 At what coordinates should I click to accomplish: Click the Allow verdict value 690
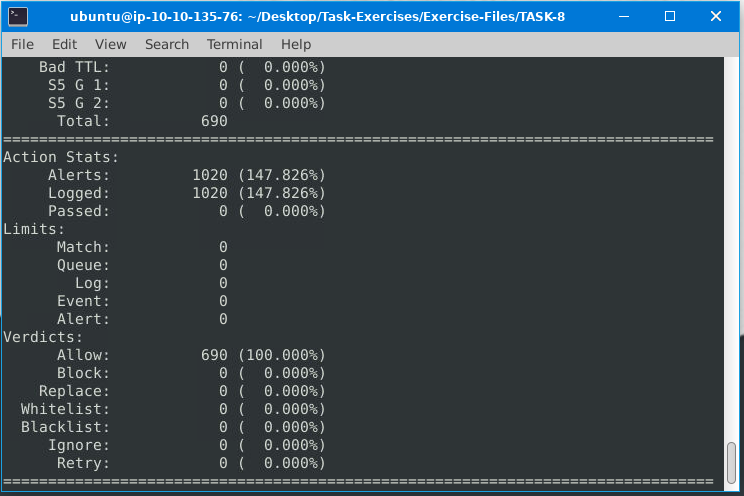coord(214,355)
